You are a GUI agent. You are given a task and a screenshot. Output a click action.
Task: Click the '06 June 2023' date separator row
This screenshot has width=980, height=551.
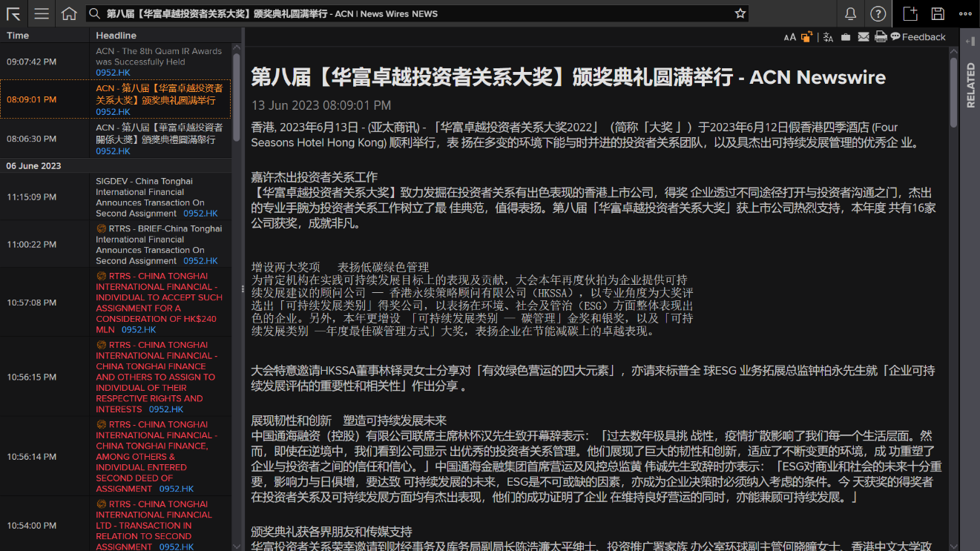(x=116, y=166)
